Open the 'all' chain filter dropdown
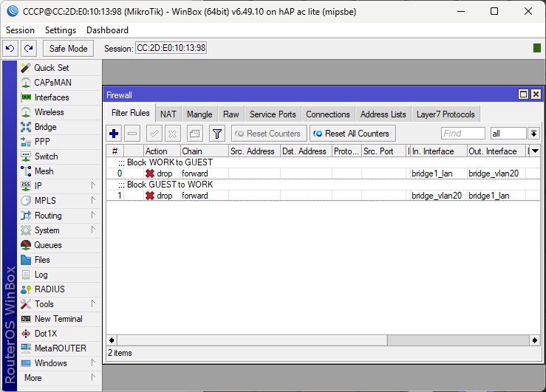The height and width of the screenshot is (392, 546). [x=534, y=134]
